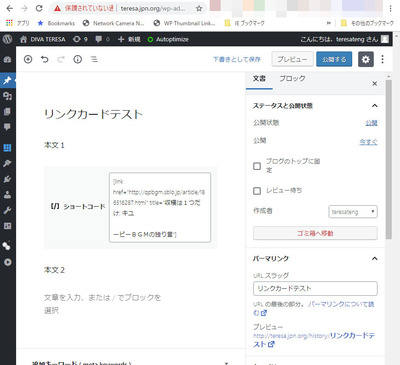Click the プレビュー preview button
This screenshot has height=365, width=400.
coord(292,59)
